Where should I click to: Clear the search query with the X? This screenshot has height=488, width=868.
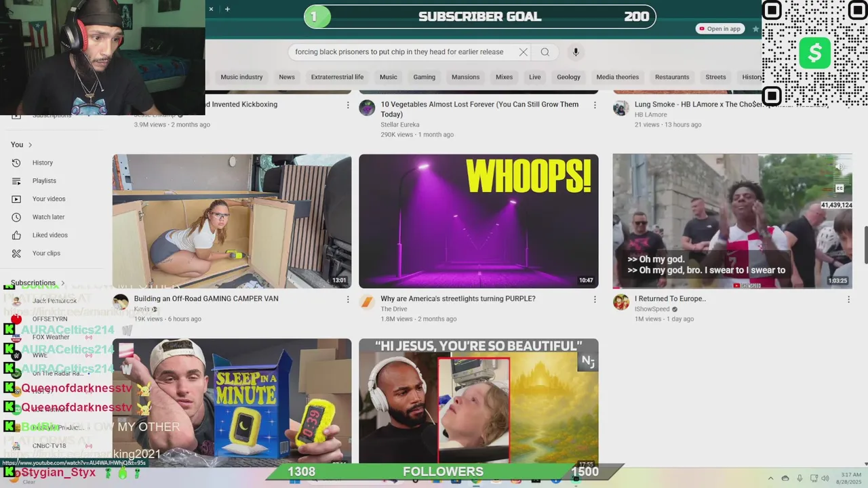[x=523, y=52]
